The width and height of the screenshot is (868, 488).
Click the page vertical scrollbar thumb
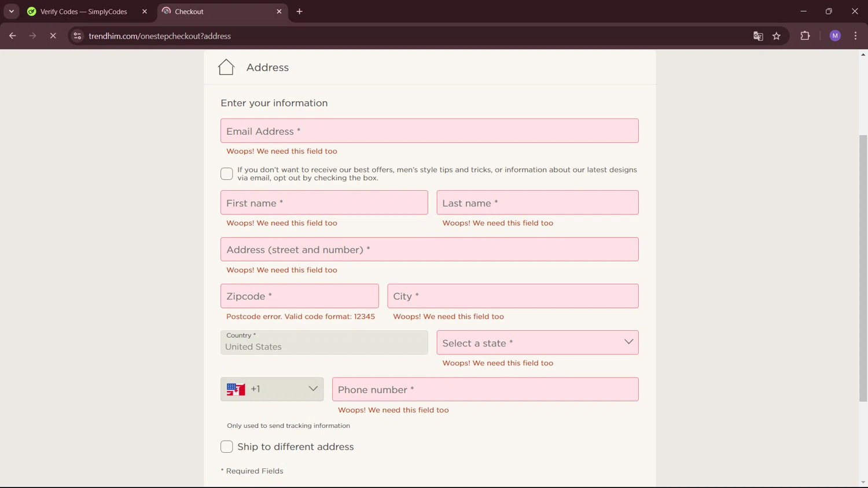[x=863, y=268]
